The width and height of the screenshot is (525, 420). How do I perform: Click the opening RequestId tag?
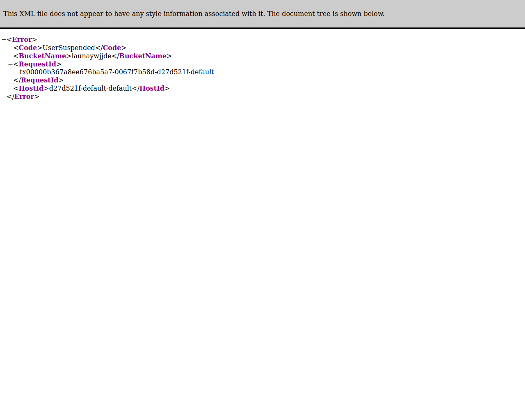[x=37, y=64]
